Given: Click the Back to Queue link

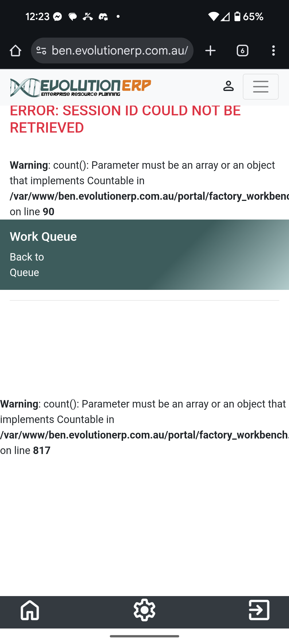Looking at the screenshot, I should point(27,265).
